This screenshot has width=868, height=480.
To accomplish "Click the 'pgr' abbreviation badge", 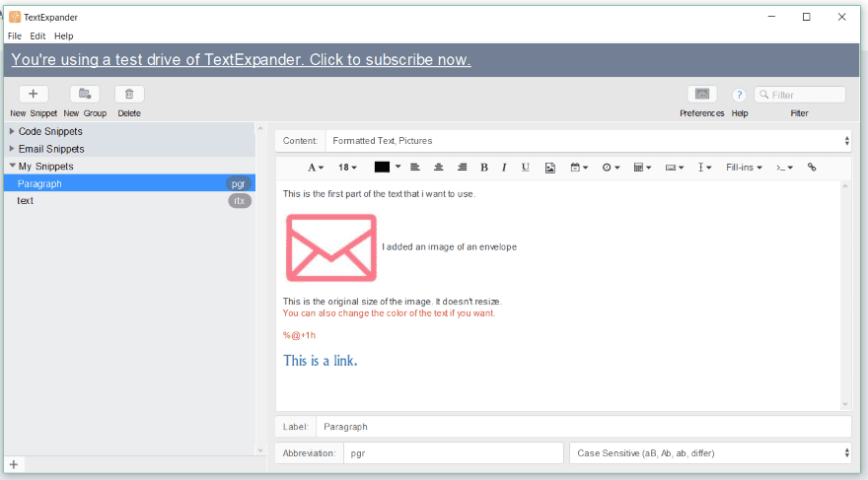I will coord(238,183).
